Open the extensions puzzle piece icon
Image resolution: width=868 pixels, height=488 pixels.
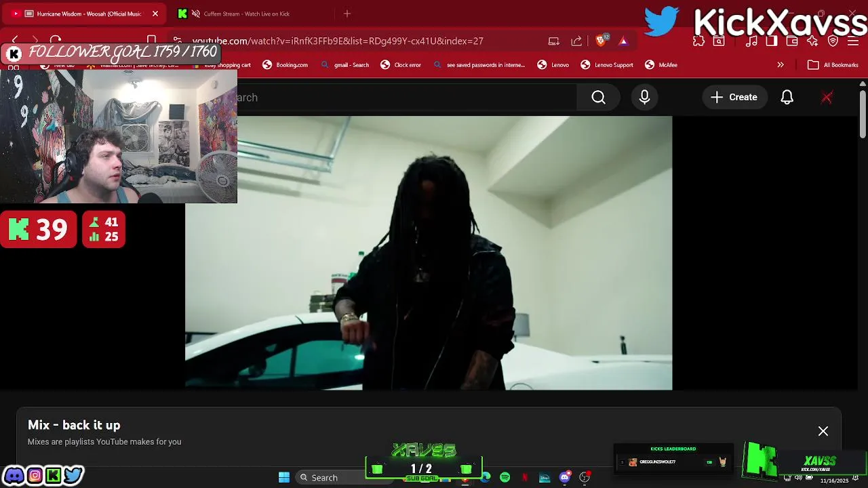tap(698, 41)
